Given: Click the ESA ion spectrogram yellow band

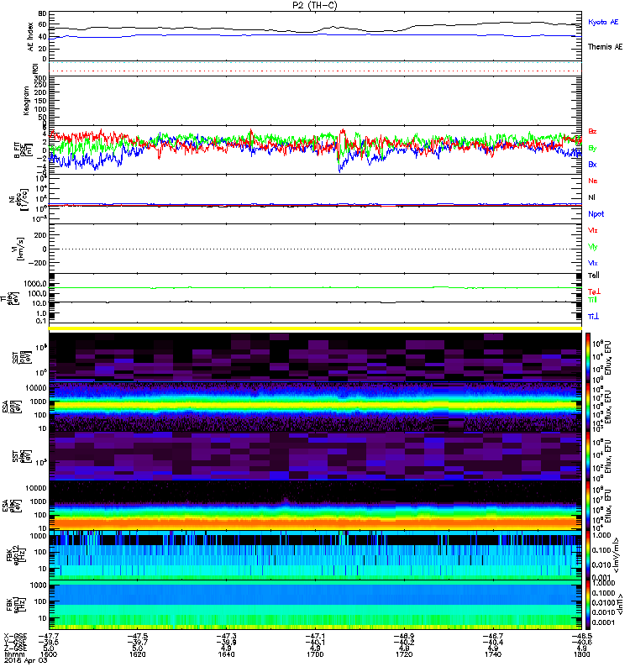Looking at the screenshot, I should 315,405.
